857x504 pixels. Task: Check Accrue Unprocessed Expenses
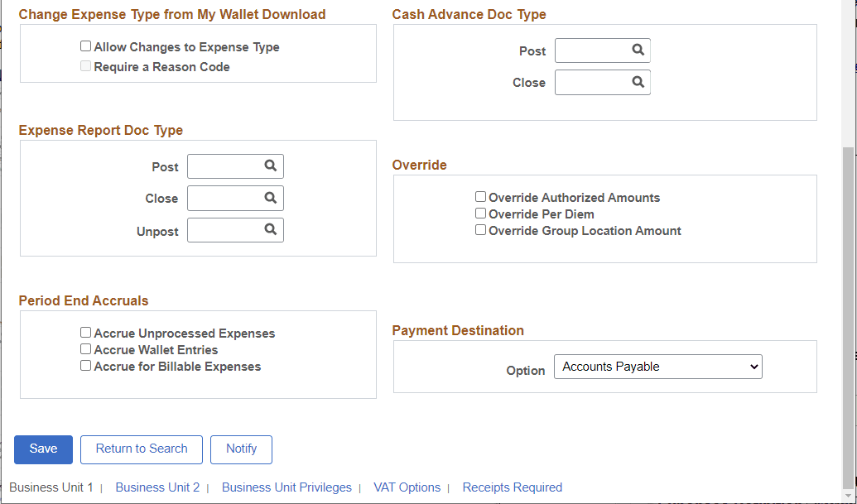85,332
